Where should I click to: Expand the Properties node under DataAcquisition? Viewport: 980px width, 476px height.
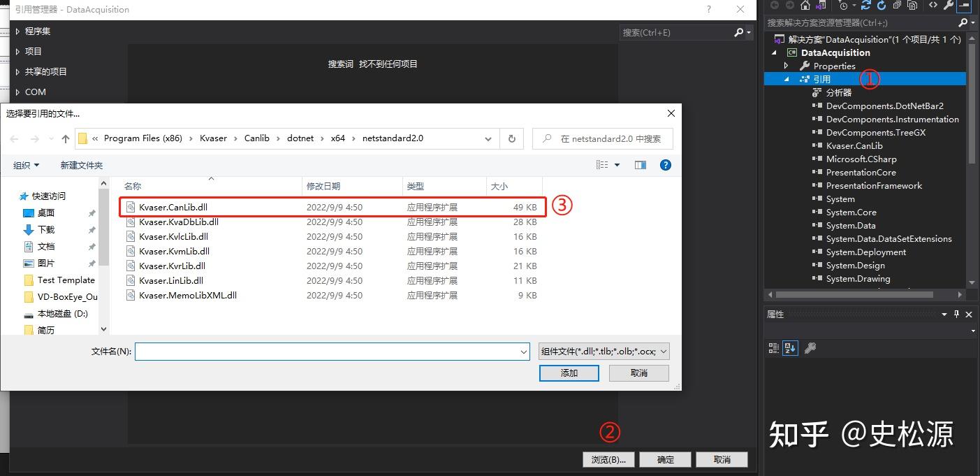(x=785, y=65)
